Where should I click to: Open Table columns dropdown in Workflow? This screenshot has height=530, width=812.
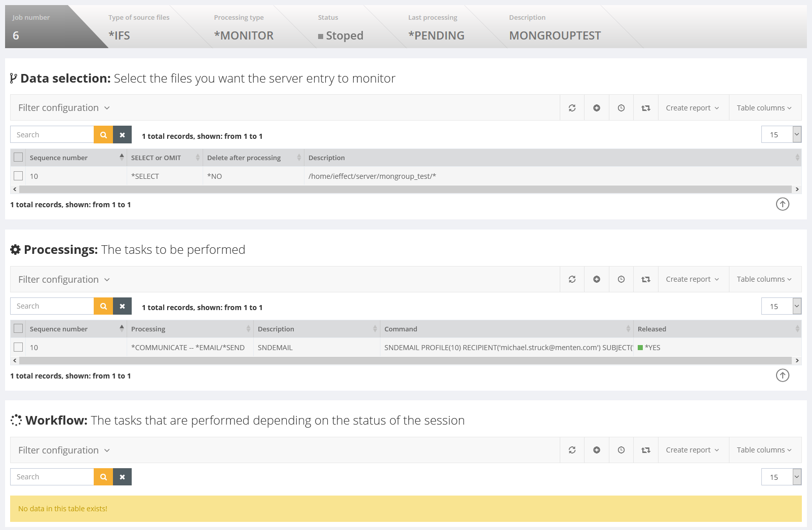(764, 450)
